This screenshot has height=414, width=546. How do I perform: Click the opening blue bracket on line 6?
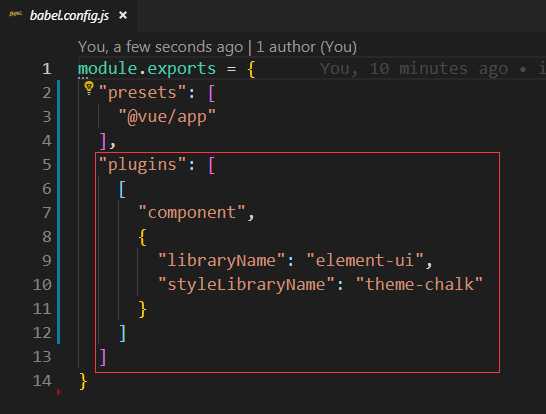[123, 189]
